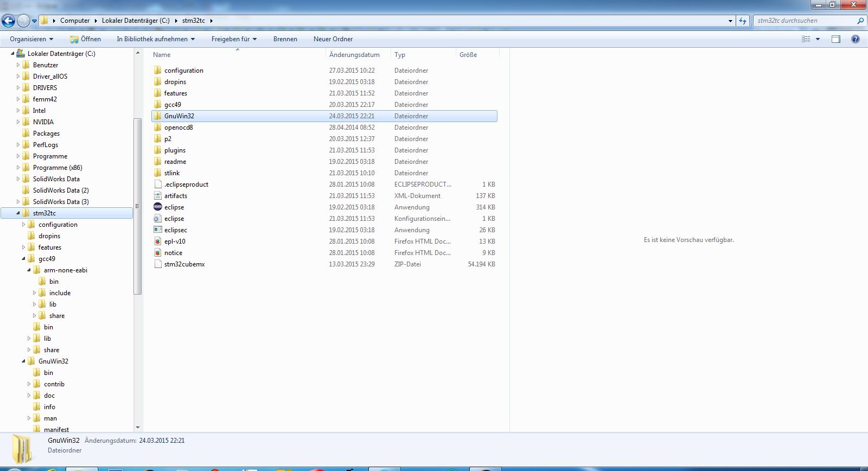Viewport: 868px width, 471px height.
Task: Click the GnuWin32 row in file list
Action: 324,116
